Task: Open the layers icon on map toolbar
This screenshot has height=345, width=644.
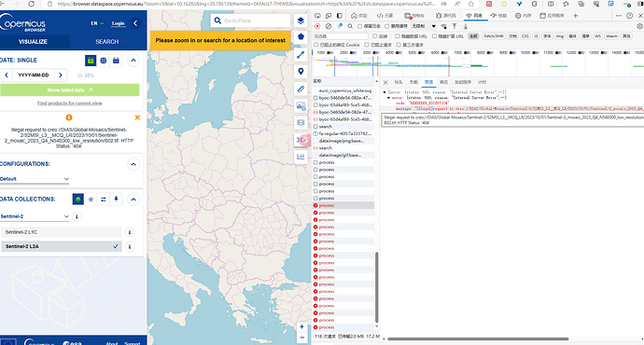Action: tap(301, 21)
